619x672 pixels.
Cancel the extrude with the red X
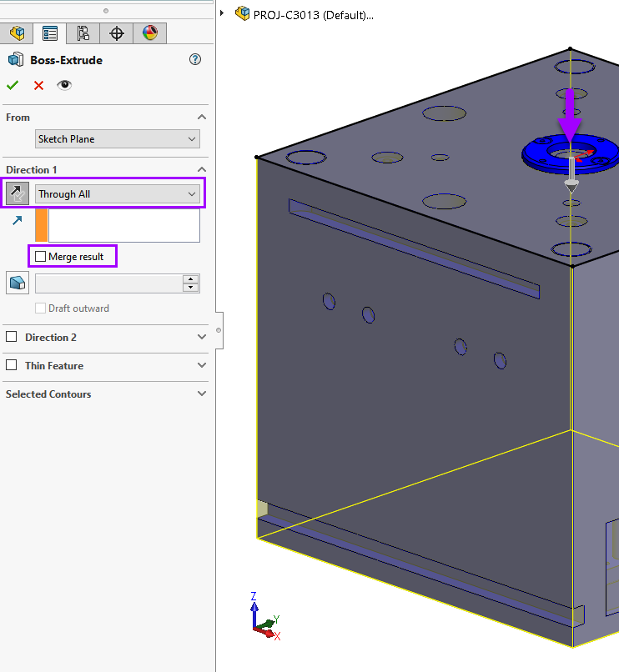click(38, 85)
